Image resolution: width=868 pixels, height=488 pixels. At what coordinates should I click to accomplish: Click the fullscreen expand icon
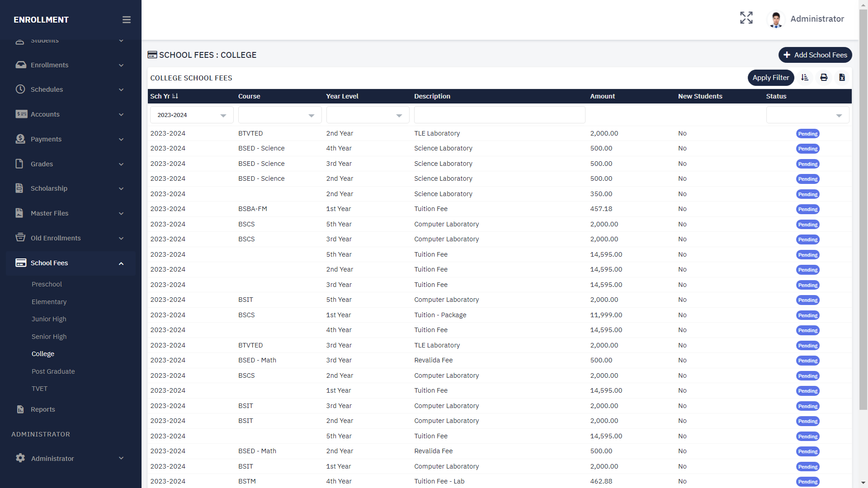(746, 18)
